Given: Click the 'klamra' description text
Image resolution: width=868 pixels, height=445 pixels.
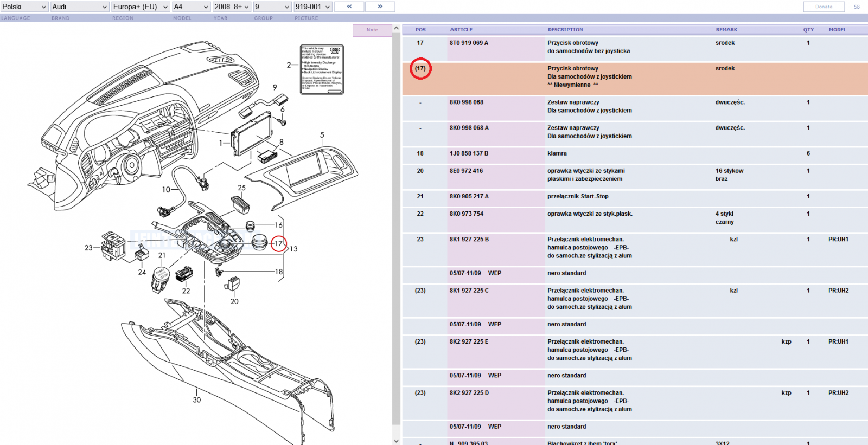Looking at the screenshot, I should [x=557, y=153].
